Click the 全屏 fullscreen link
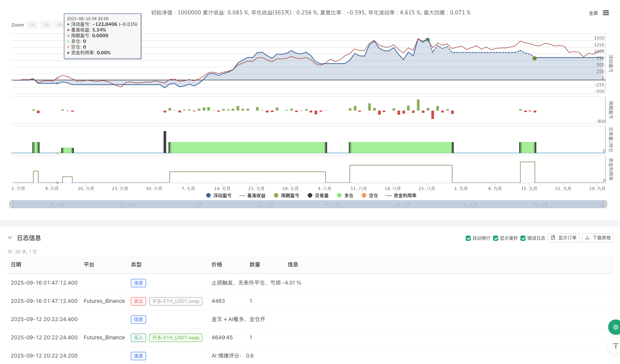The image size is (620, 364). point(593,13)
